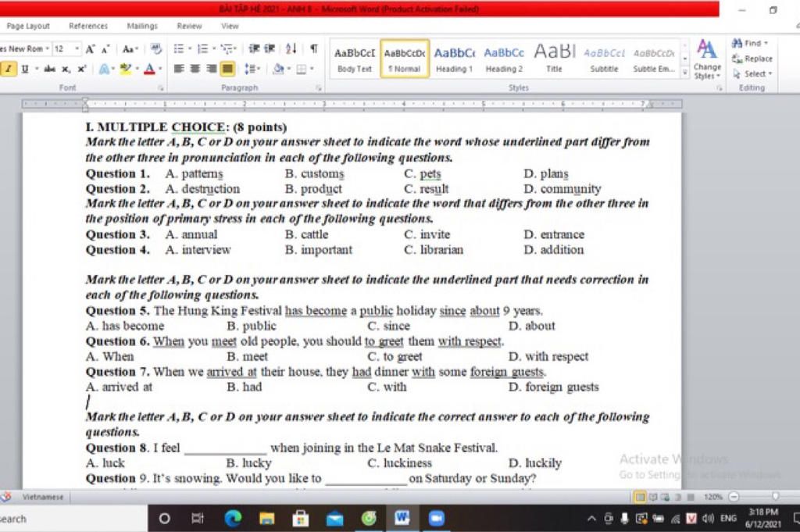Image resolution: width=800 pixels, height=532 pixels.
Task: Click the Increase Indent icon
Action: coord(270,49)
